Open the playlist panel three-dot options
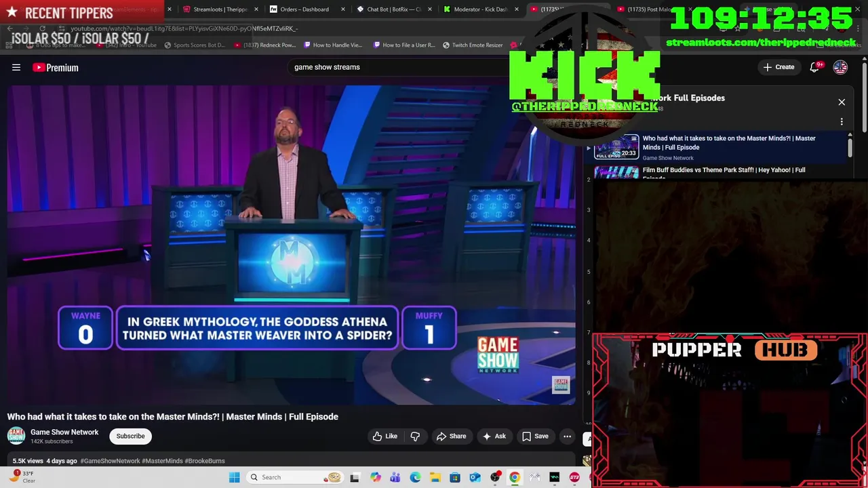 [842, 122]
